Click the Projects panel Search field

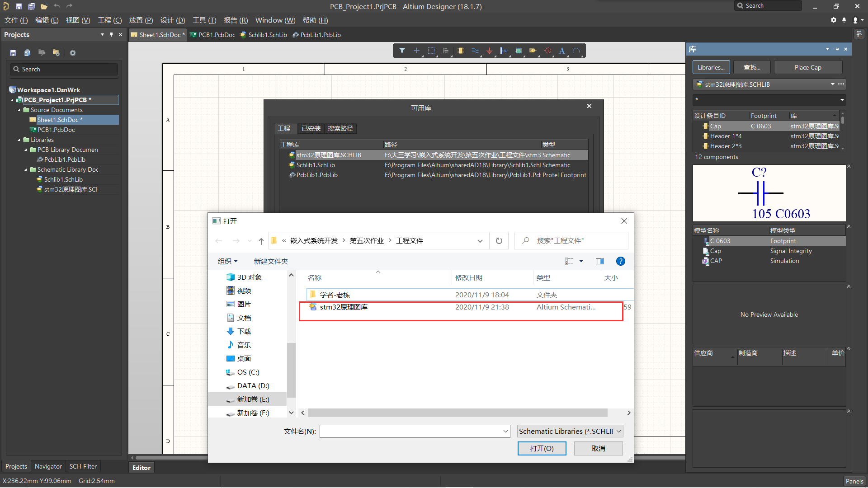pos(64,69)
